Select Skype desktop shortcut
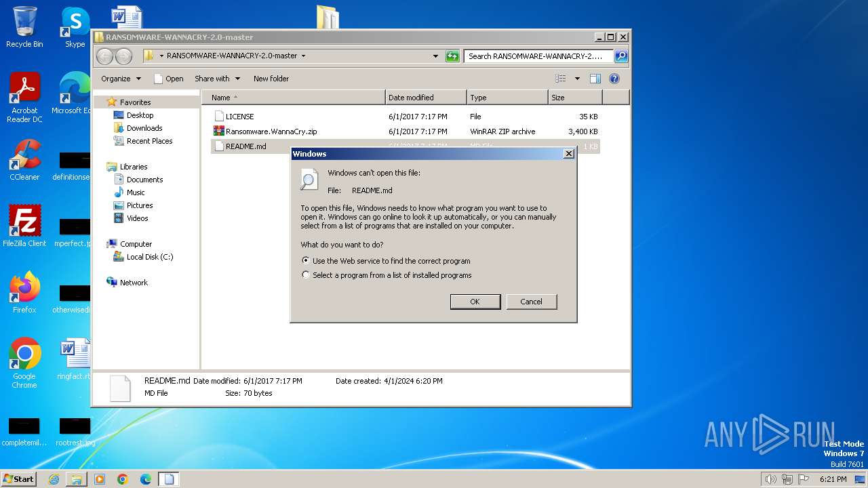 click(x=75, y=27)
